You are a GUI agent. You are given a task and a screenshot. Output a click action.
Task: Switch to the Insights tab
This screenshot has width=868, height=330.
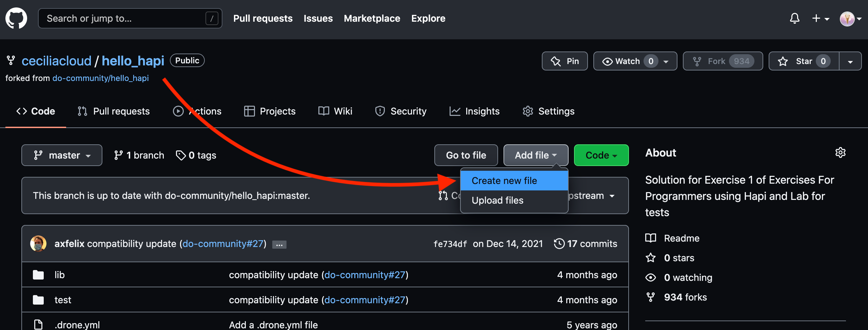474,111
